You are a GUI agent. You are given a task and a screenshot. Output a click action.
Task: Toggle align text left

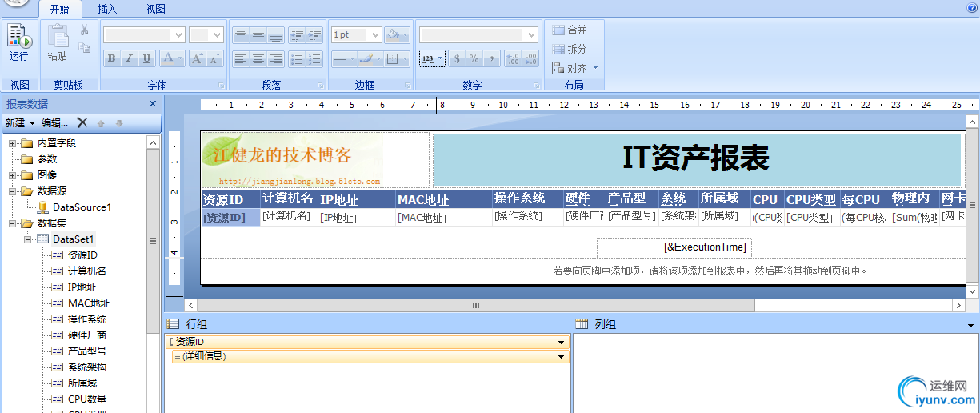coord(241,59)
